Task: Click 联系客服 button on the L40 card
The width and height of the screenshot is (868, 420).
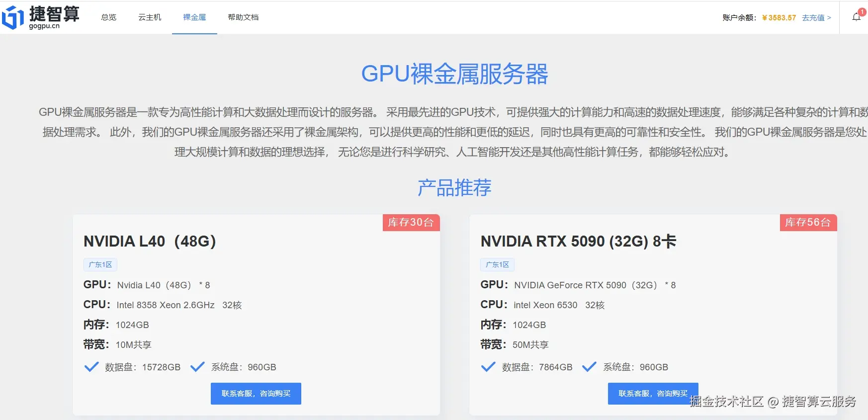Action: point(256,394)
